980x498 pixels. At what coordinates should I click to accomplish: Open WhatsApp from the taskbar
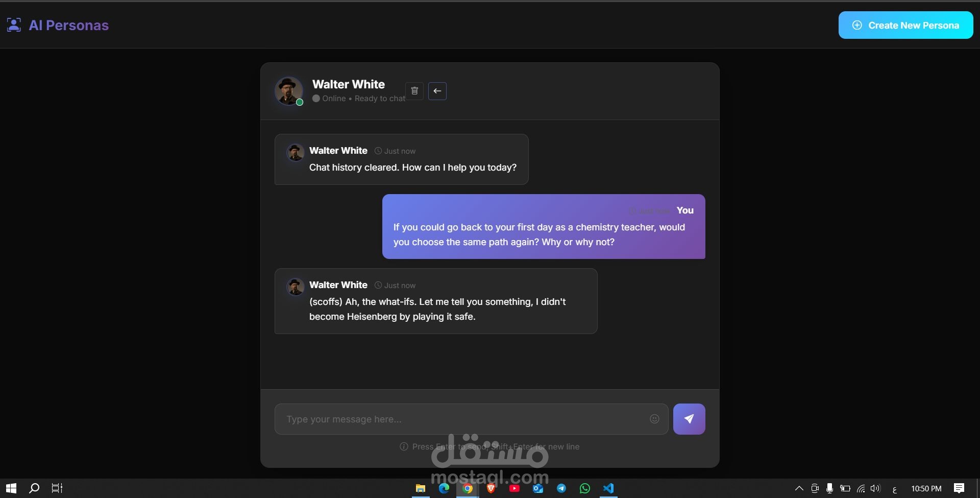click(585, 488)
